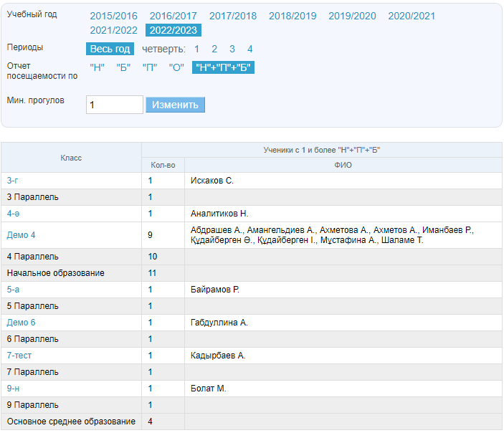Image resolution: width=504 pixels, height=433 pixels.
Task: Open class 9-н link
Action: pyautogui.click(x=13, y=389)
